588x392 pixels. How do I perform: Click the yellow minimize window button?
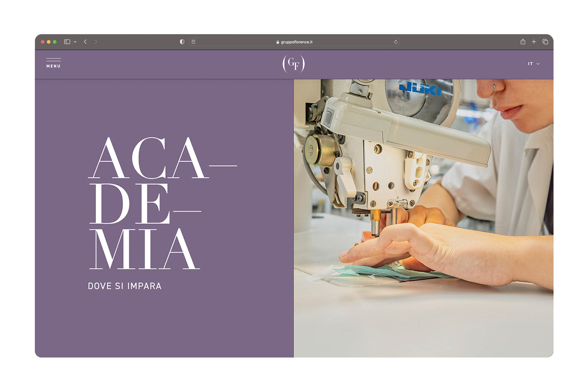click(x=49, y=42)
